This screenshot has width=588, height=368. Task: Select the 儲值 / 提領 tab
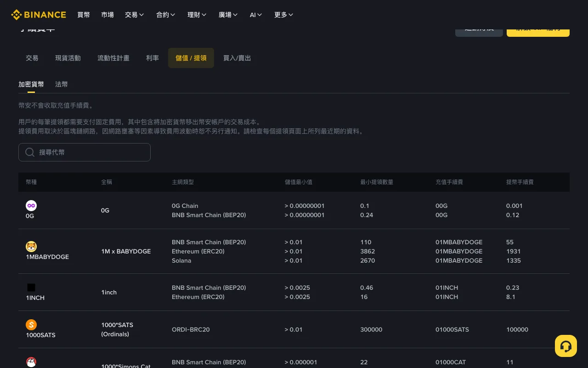coord(191,58)
